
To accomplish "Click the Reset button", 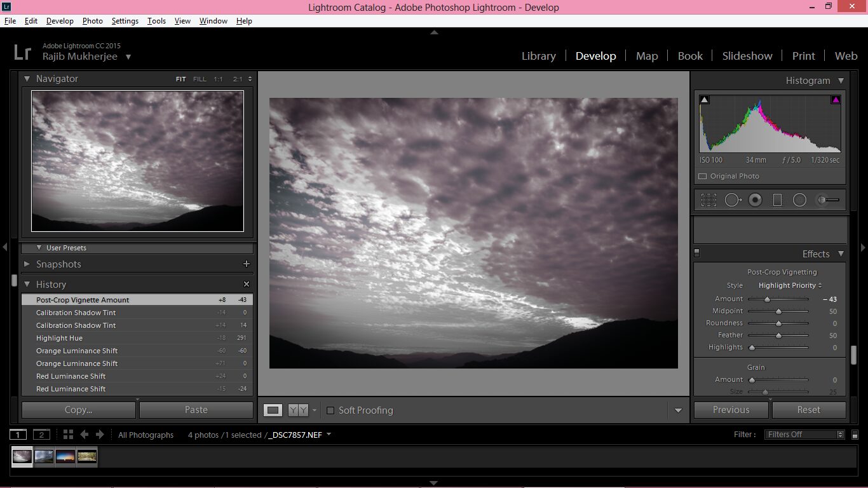I will click(809, 410).
